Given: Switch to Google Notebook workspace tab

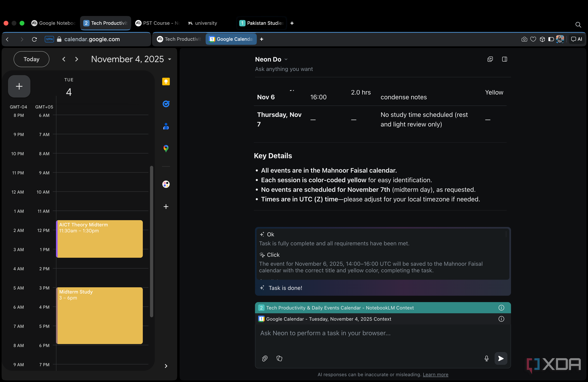Looking at the screenshot, I should (54, 23).
